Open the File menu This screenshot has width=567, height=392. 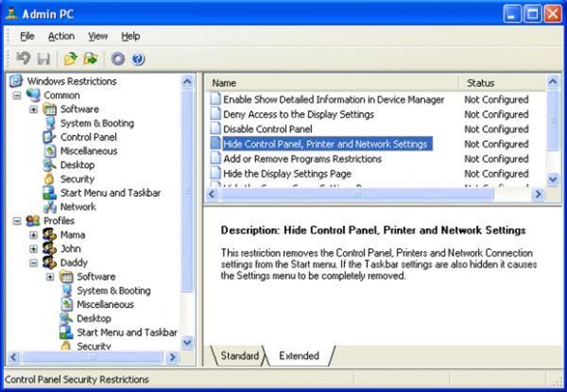click(x=27, y=36)
